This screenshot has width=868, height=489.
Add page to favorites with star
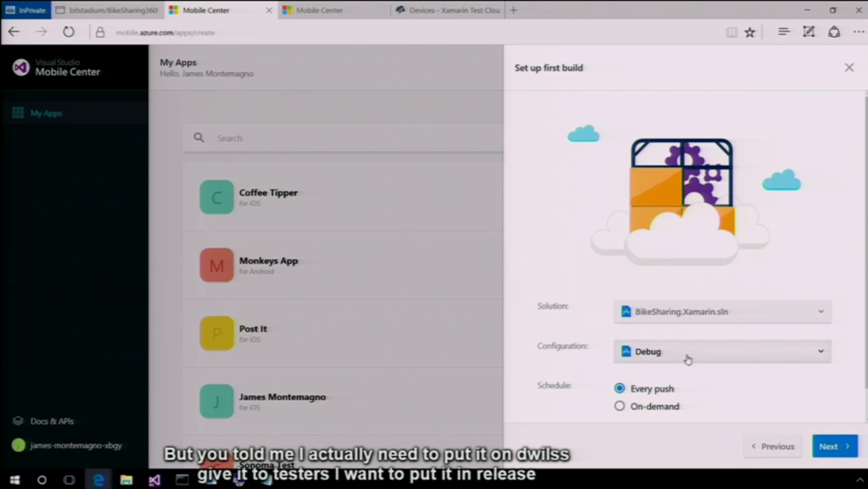coord(749,33)
